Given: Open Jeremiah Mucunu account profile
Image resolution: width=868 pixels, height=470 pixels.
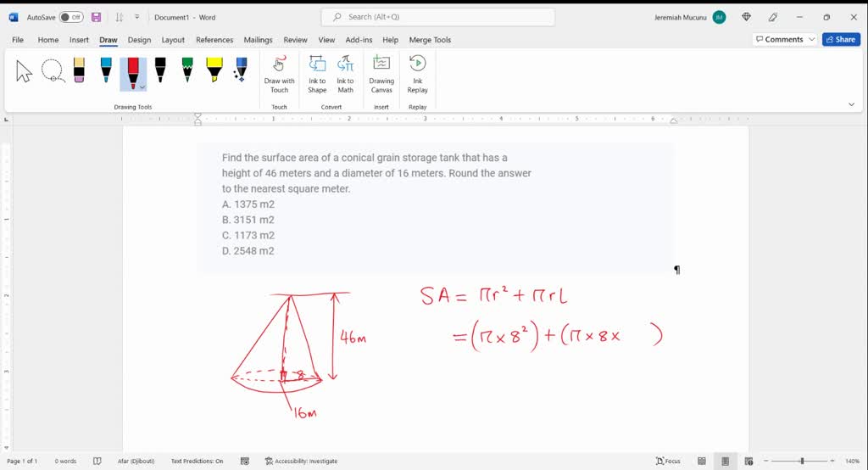Looking at the screenshot, I should [690, 17].
